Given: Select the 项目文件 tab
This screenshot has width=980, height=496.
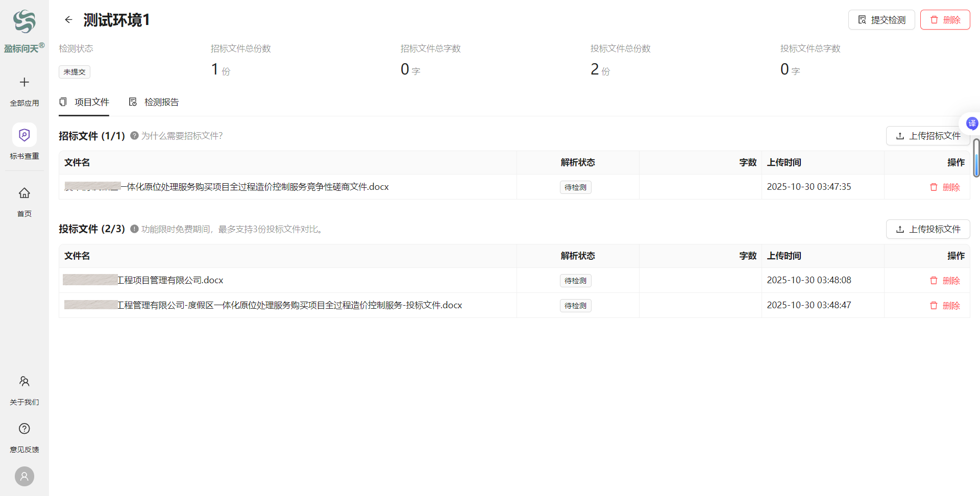Looking at the screenshot, I should pyautogui.click(x=84, y=102).
